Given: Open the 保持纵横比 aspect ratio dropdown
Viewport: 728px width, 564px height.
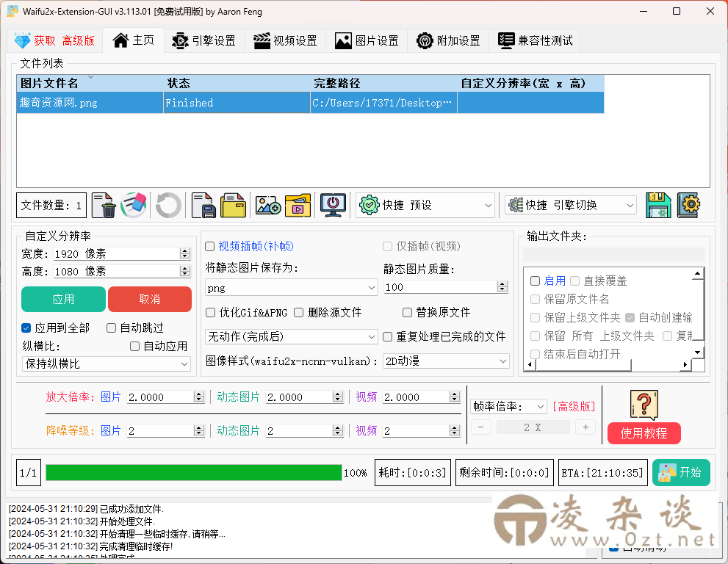Looking at the screenshot, I should tap(107, 364).
